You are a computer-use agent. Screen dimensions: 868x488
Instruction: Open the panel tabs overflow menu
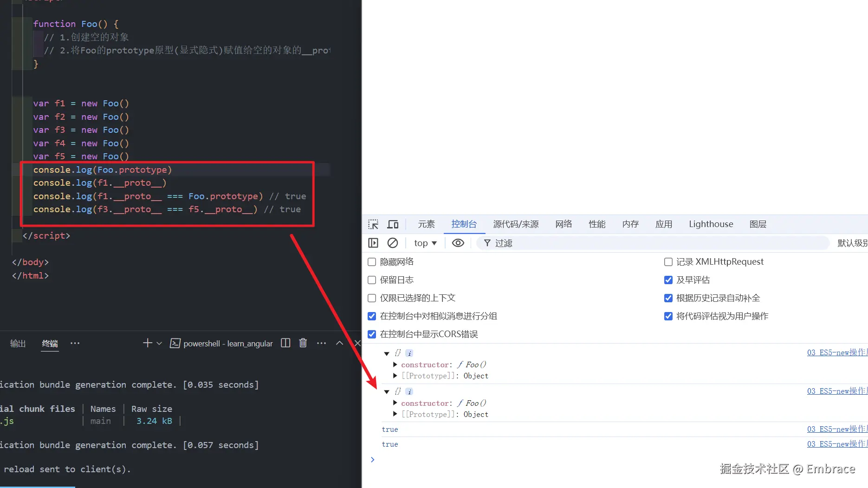pyautogui.click(x=75, y=343)
